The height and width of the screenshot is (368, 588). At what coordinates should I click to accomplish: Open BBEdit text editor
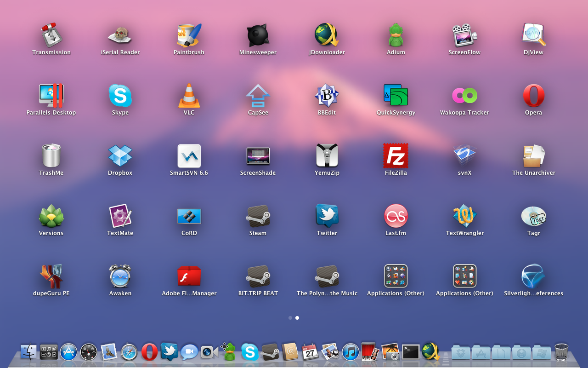[327, 96]
